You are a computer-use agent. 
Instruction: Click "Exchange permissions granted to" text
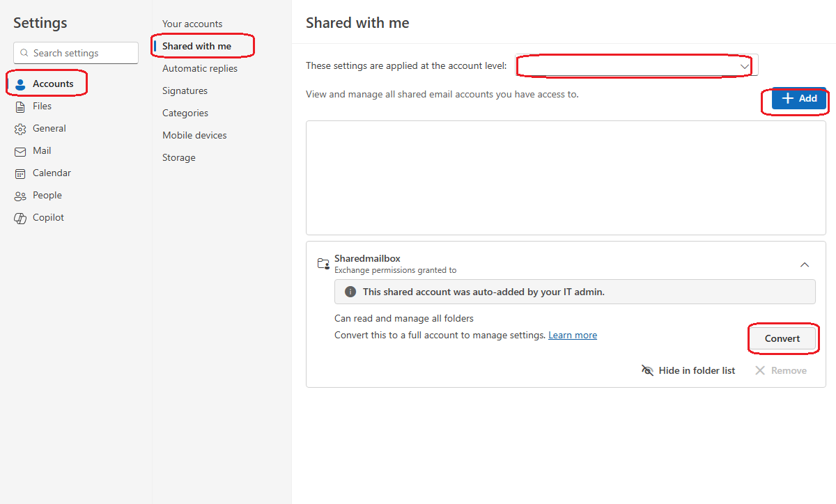click(x=395, y=270)
